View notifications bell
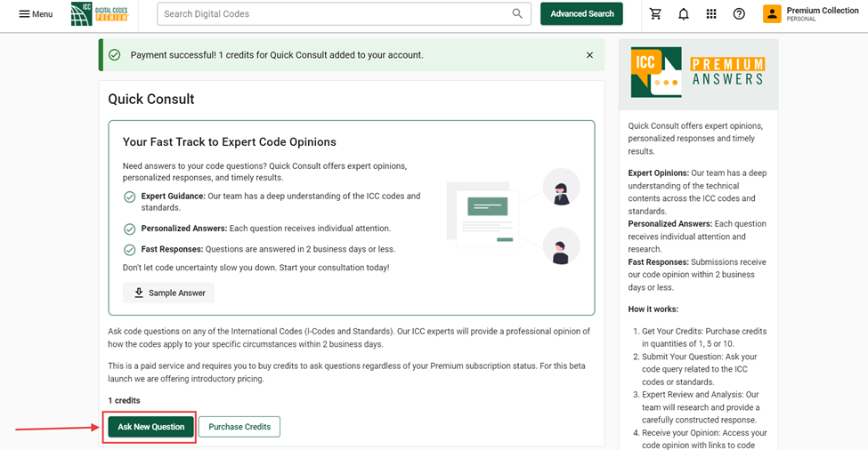 coord(684,14)
